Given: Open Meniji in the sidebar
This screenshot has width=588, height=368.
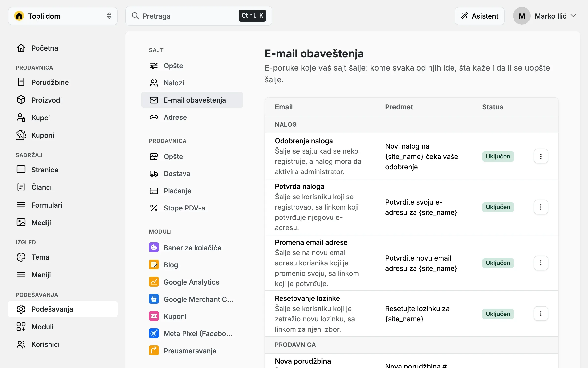Looking at the screenshot, I should [63, 275].
